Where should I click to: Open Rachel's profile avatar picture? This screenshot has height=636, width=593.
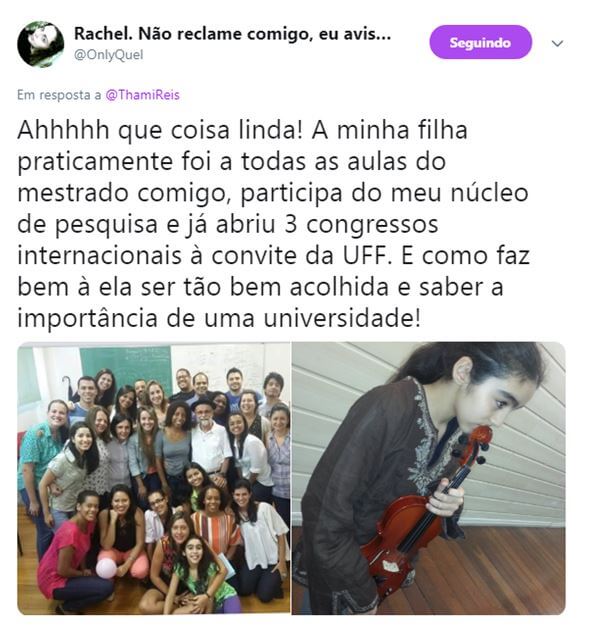tap(41, 44)
